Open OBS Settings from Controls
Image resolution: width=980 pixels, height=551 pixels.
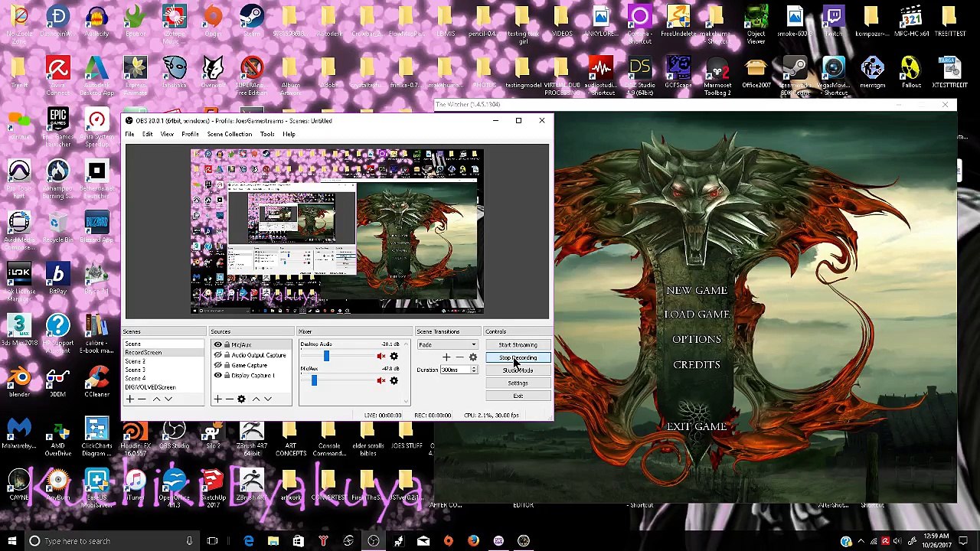518,383
